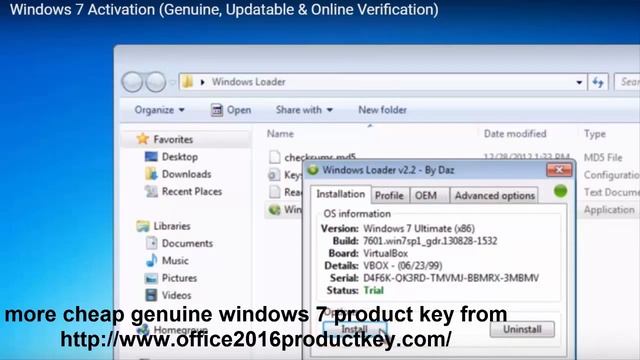Click the Open toolbar button
This screenshot has width=640, height=360.
[x=231, y=110]
